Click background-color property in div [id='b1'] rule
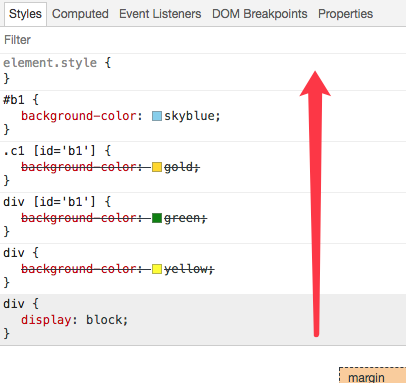This screenshot has width=406, height=383. coord(79,218)
